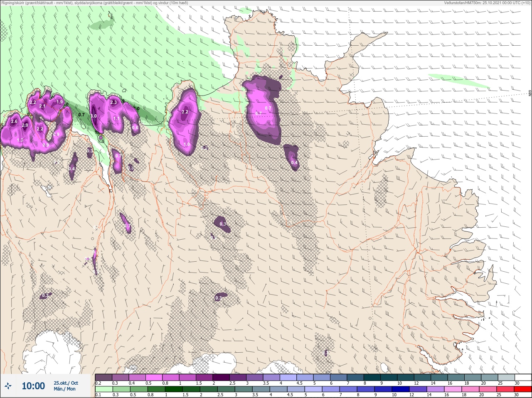
Task: Click the 10:00 forecast time display
Action: click(33, 386)
